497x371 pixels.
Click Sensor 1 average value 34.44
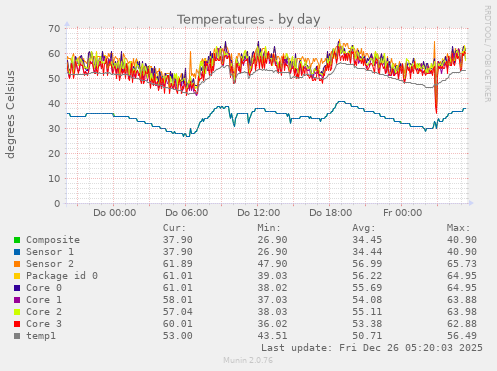(x=367, y=252)
